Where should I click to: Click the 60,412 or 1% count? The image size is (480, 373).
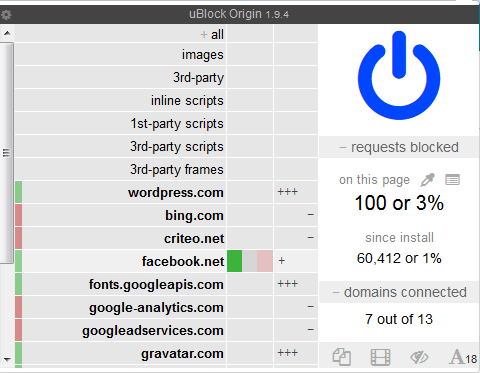399,258
